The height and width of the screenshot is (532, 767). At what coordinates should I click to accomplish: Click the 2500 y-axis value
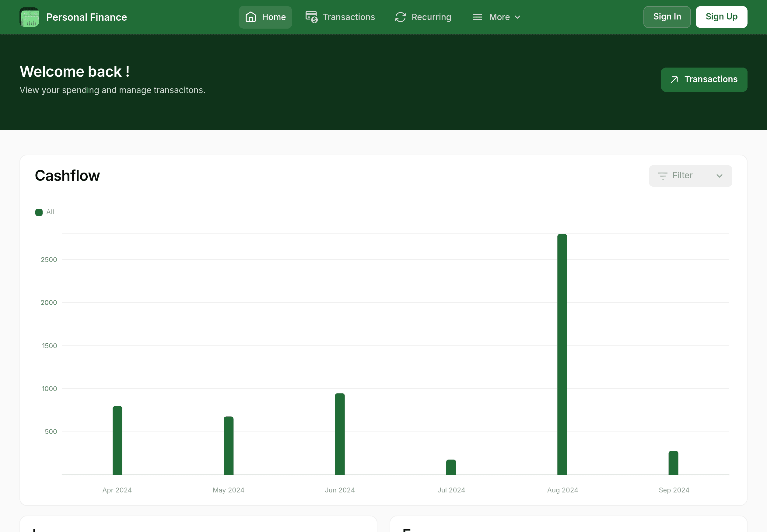pyautogui.click(x=49, y=260)
